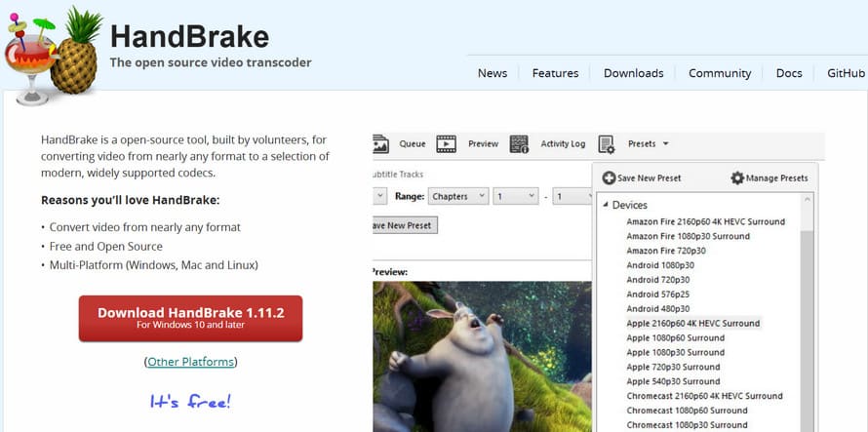Click the partially shown "Subtitle Tracks" text
Viewport: 868px width, 432px height.
coord(398,175)
